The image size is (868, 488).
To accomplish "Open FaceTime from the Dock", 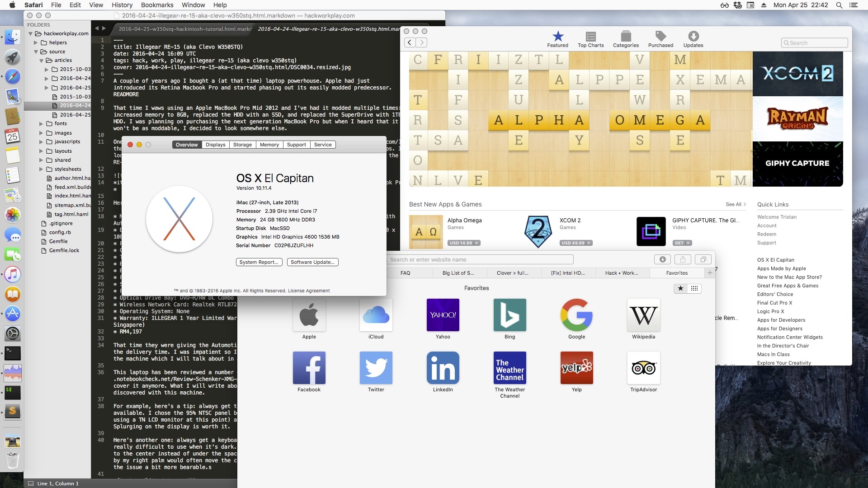I will [x=13, y=255].
